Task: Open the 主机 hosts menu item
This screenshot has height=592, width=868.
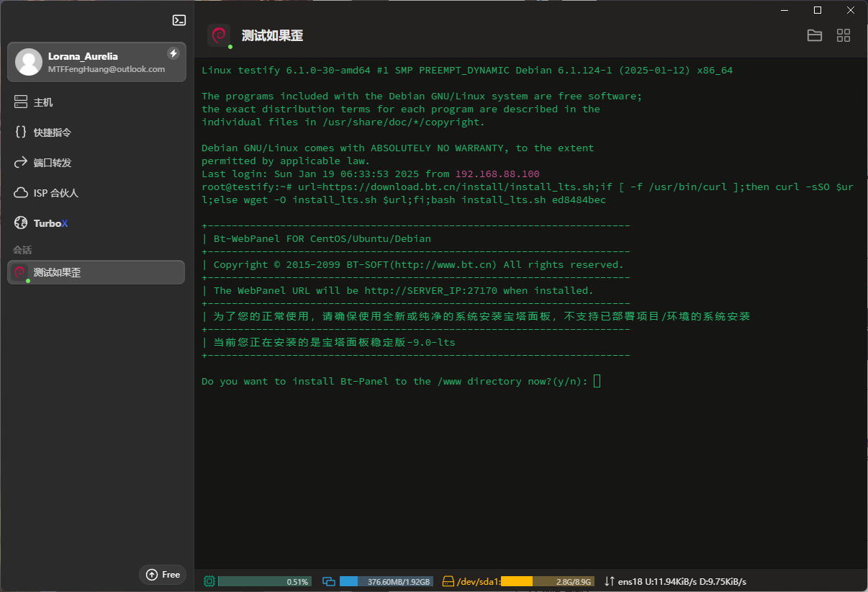Action: (x=43, y=102)
